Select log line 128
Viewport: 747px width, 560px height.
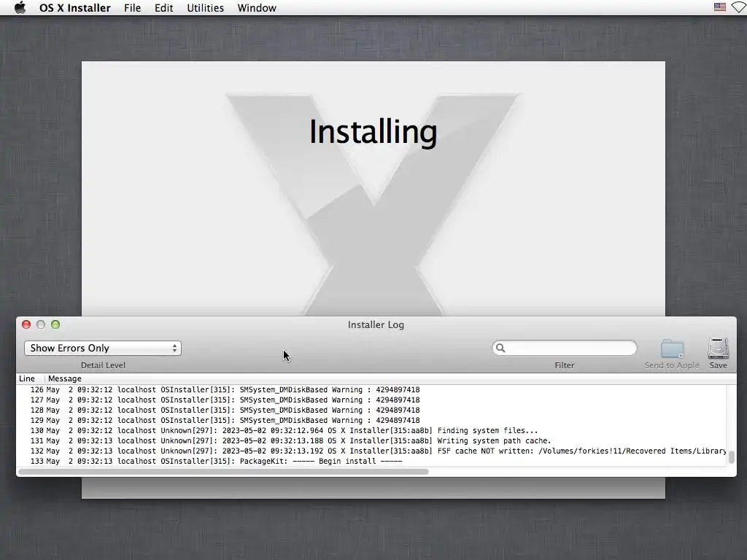tap(371, 410)
